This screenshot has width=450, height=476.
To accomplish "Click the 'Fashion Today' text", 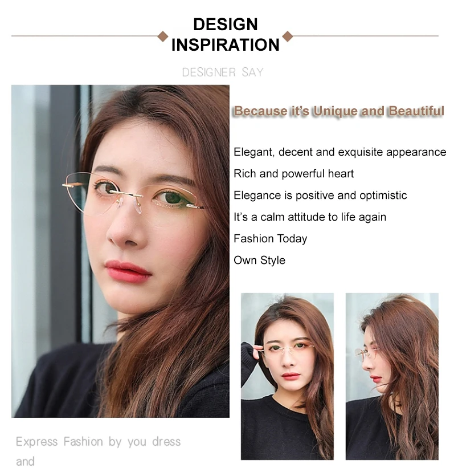I will (270, 239).
